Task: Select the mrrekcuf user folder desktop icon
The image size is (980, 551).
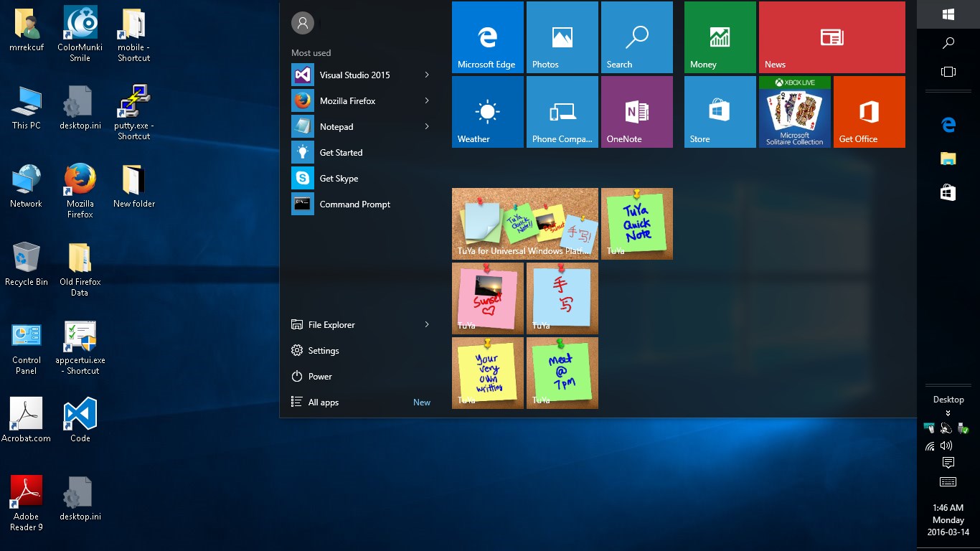Action: point(27,30)
